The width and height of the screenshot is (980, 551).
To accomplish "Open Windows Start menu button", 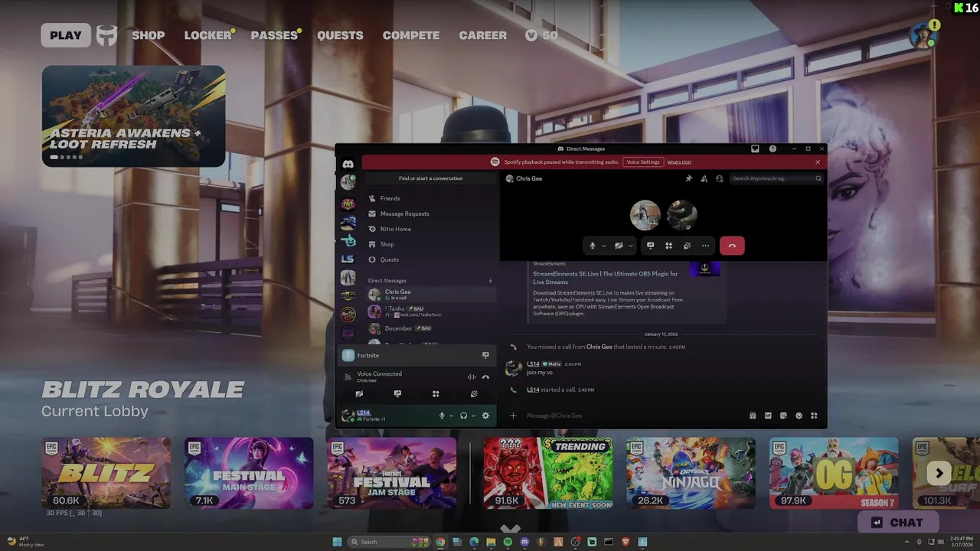I will pyautogui.click(x=338, y=542).
